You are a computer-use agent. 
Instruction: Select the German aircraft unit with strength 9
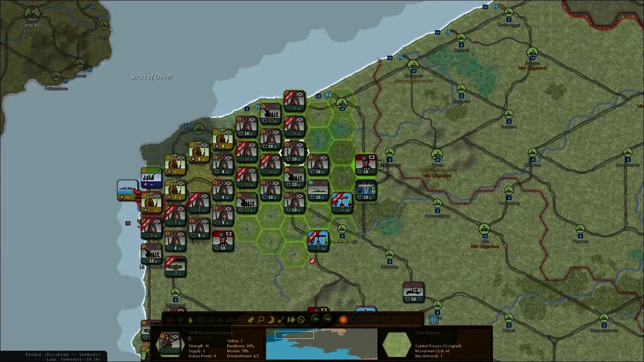point(318,241)
